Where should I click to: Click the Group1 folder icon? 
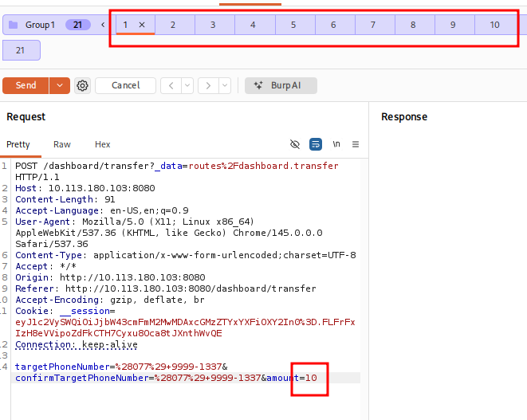coord(13,25)
